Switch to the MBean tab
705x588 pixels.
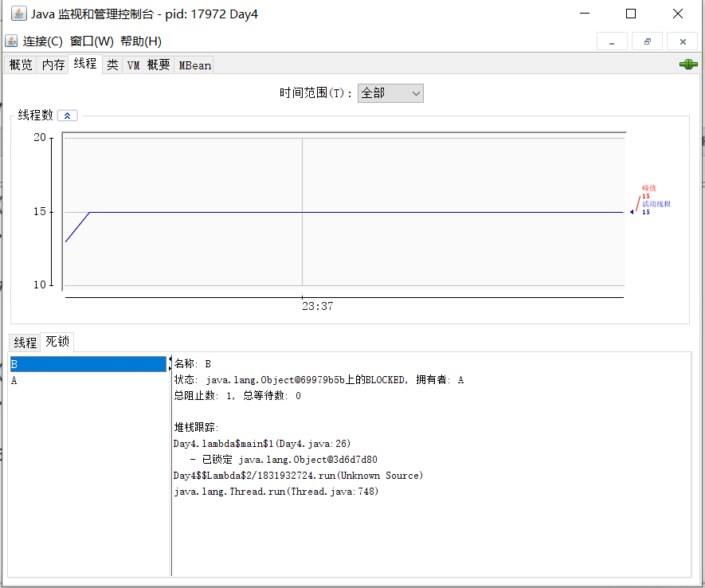(194, 65)
